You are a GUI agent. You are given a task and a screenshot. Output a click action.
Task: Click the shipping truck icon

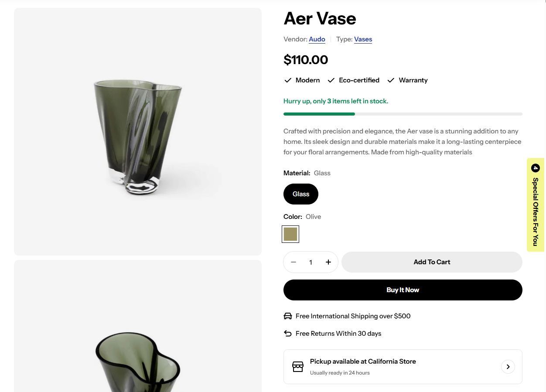pyautogui.click(x=288, y=316)
